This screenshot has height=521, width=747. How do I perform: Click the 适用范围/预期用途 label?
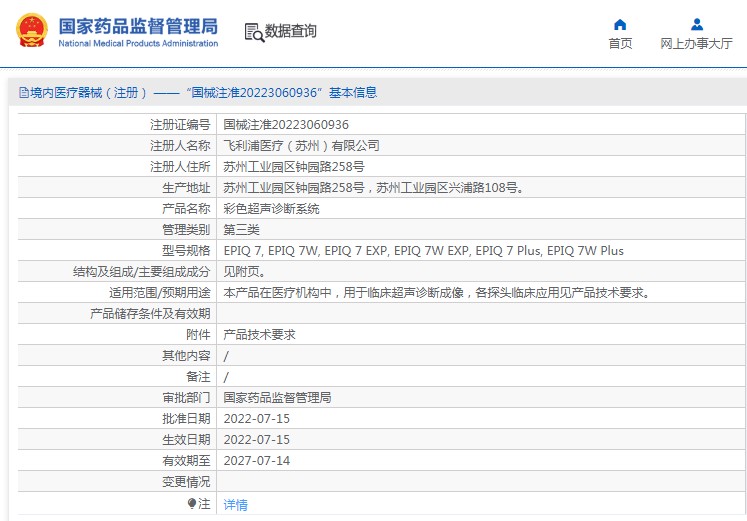click(160, 292)
